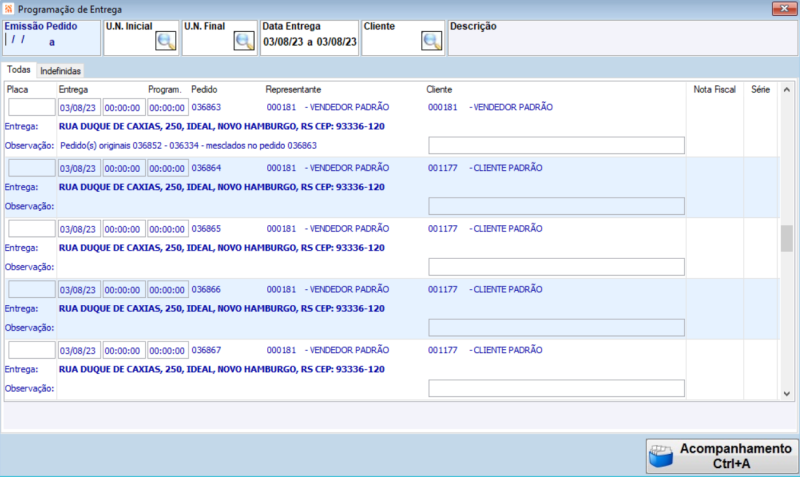
Task: Close the Programação de Entrega window
Action: pos(784,8)
